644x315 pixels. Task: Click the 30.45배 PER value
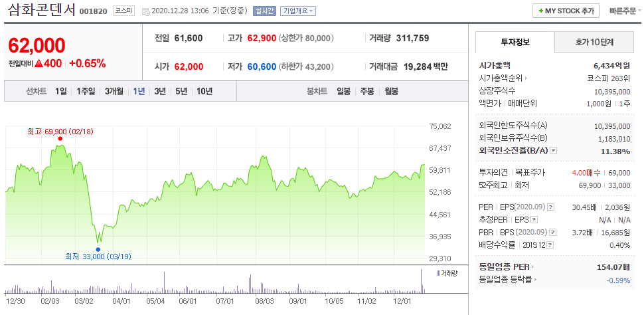(x=584, y=207)
